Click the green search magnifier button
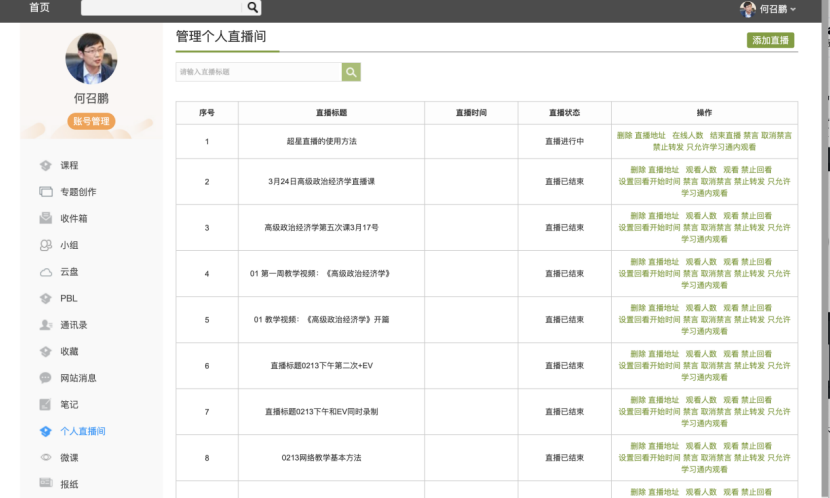This screenshot has height=498, width=830. [351, 72]
